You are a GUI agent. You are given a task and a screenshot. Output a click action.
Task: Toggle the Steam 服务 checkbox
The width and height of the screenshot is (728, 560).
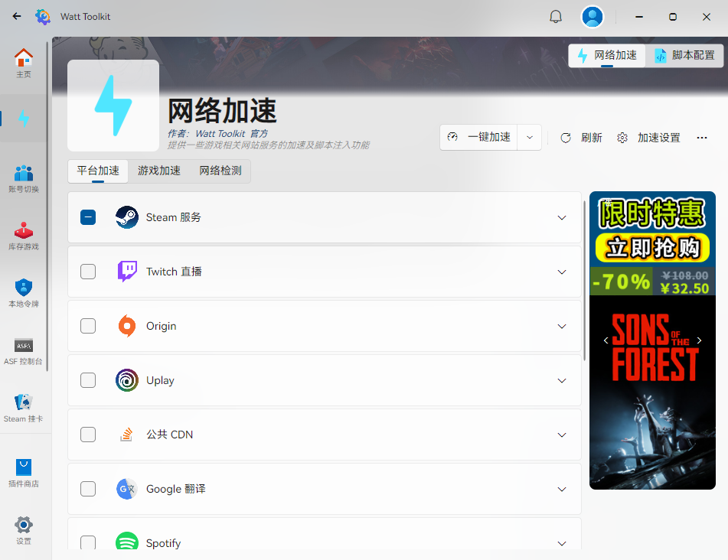click(88, 217)
